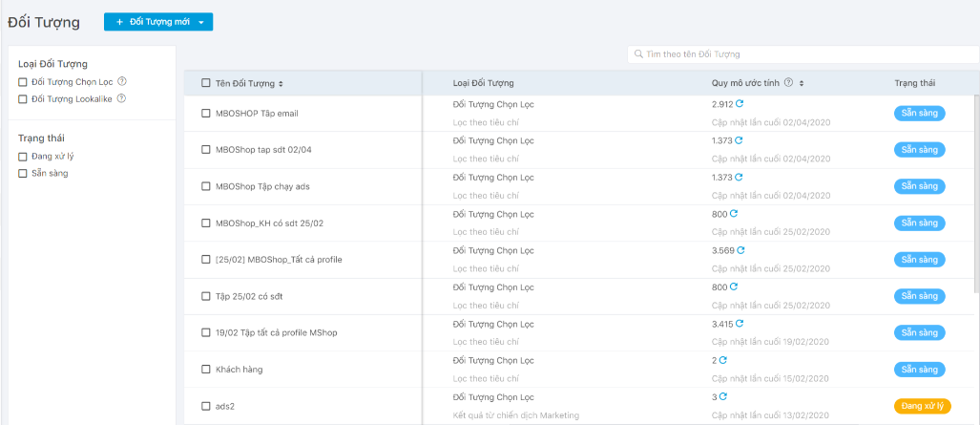Click the plus icon on Đối Tượng mới button
The height and width of the screenshot is (425, 980).
pyautogui.click(x=119, y=22)
